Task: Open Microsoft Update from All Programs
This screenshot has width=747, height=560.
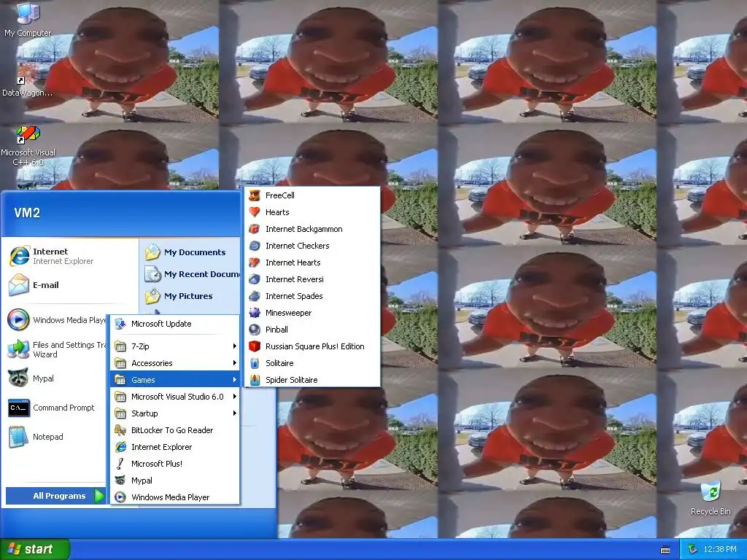Action: pyautogui.click(x=175, y=324)
